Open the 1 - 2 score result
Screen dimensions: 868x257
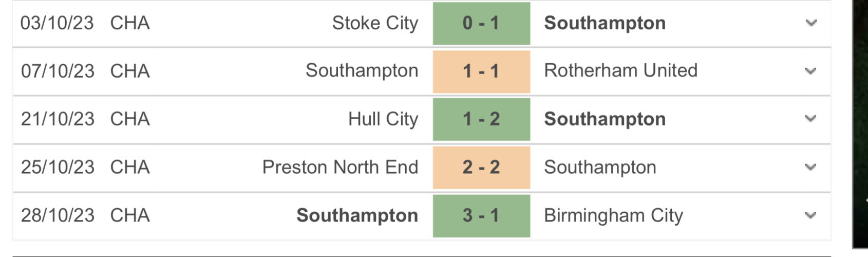(x=481, y=119)
